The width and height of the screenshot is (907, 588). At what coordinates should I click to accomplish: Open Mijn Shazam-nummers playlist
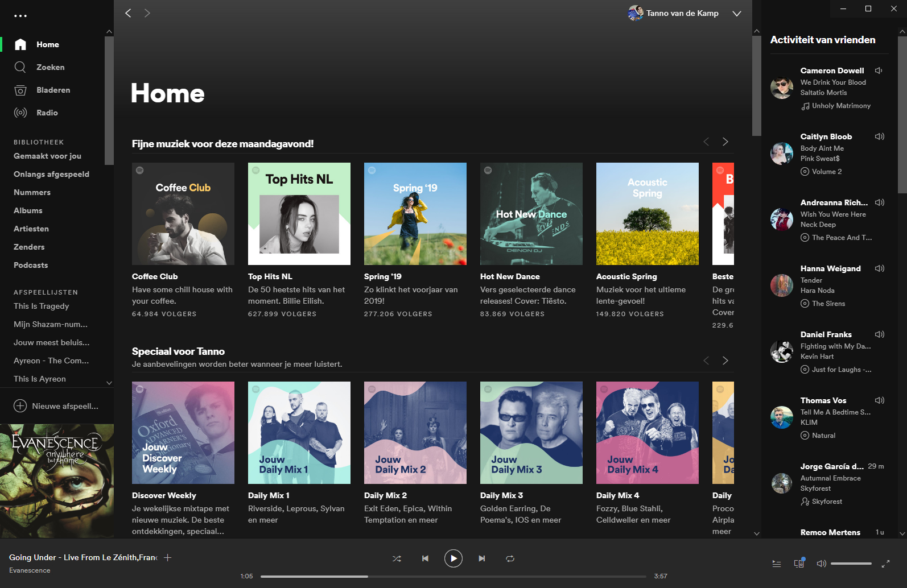coord(51,324)
